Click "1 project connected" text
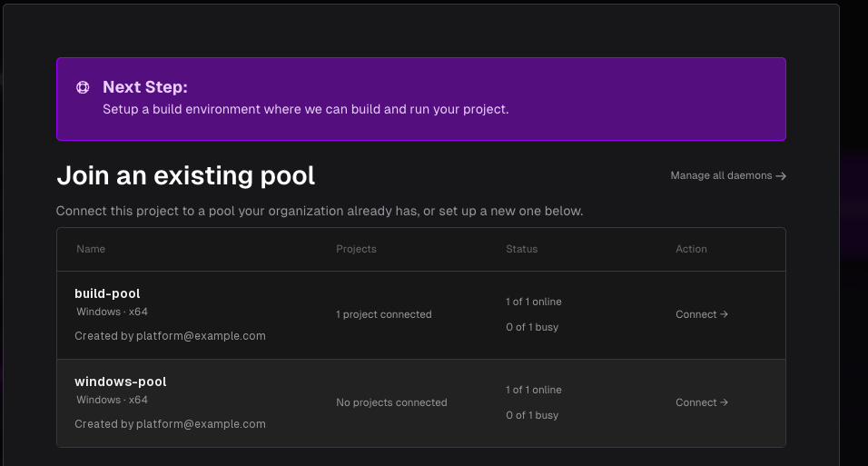Image resolution: width=868 pixels, height=466 pixels. [384, 314]
